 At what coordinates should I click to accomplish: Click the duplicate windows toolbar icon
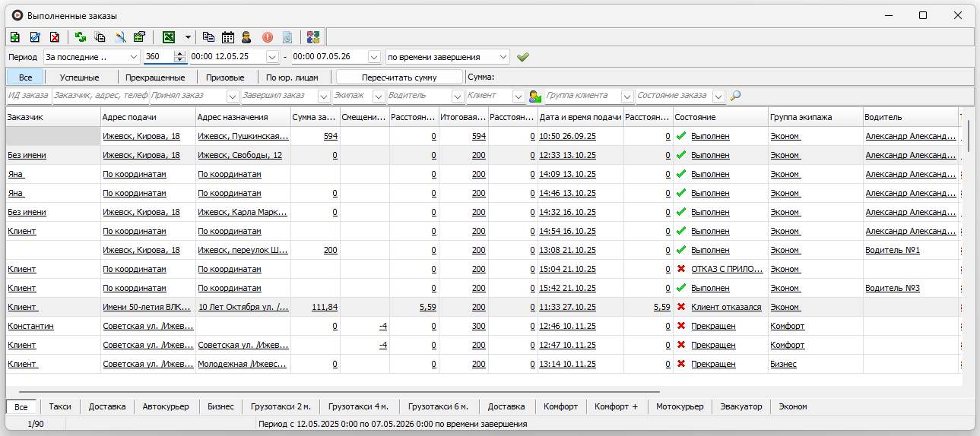click(208, 36)
